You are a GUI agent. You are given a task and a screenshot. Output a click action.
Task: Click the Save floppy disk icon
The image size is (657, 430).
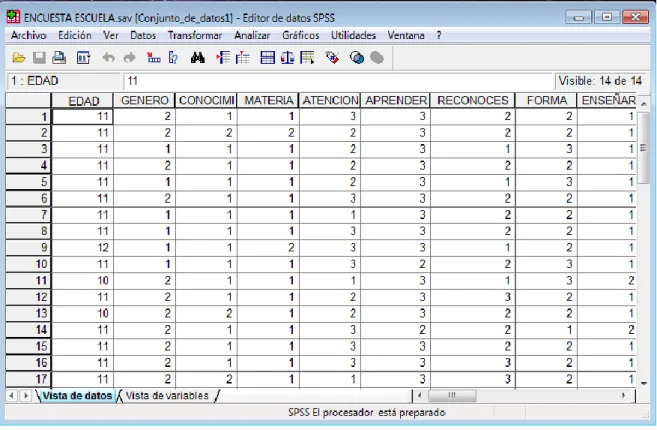[39, 58]
